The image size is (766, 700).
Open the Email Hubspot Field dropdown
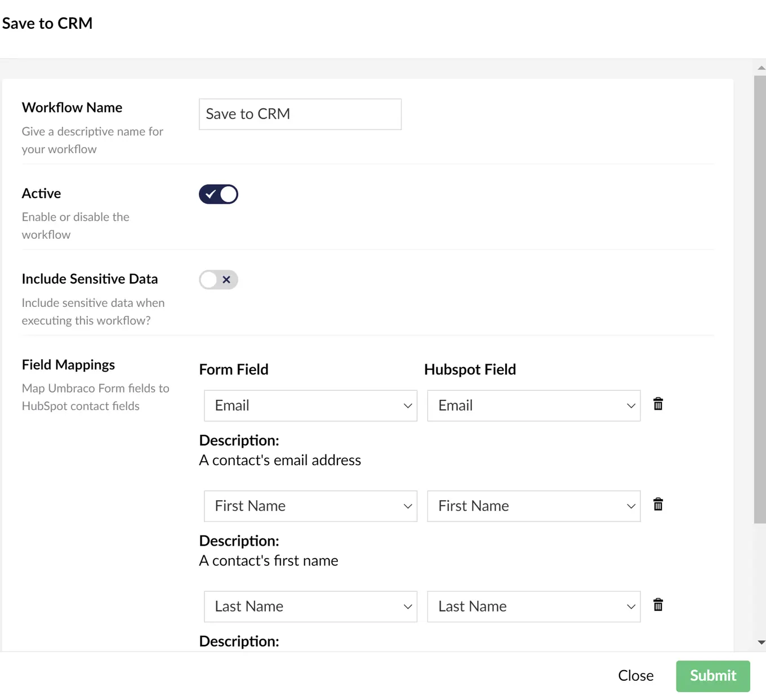tap(533, 405)
